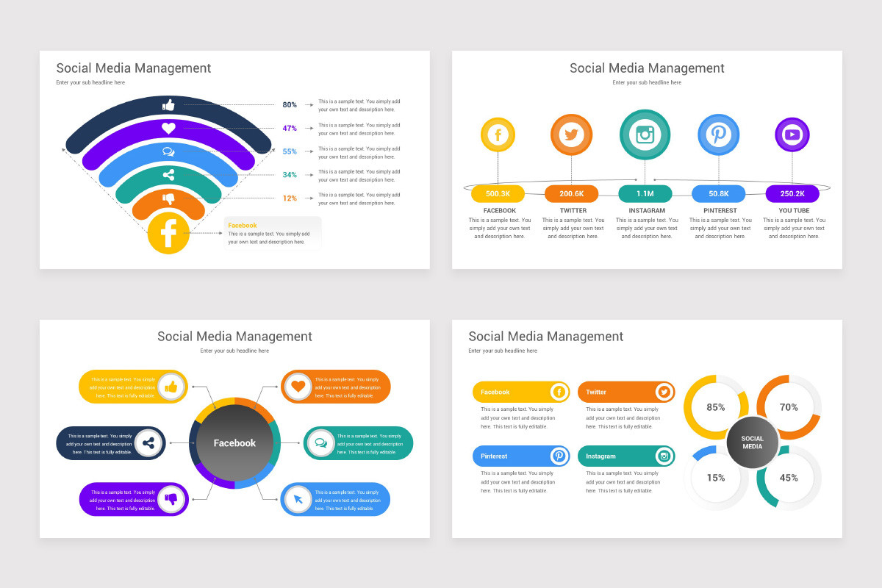This screenshot has height=588, width=882.
Task: Click the TWITTER label under 200.6K
Action: click(573, 211)
